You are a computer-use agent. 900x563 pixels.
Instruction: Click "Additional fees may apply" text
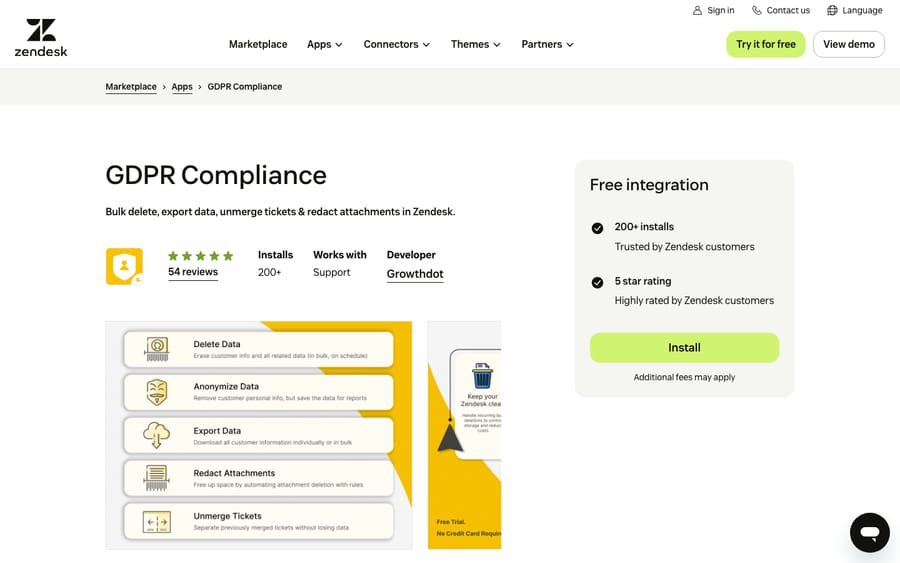(x=684, y=377)
